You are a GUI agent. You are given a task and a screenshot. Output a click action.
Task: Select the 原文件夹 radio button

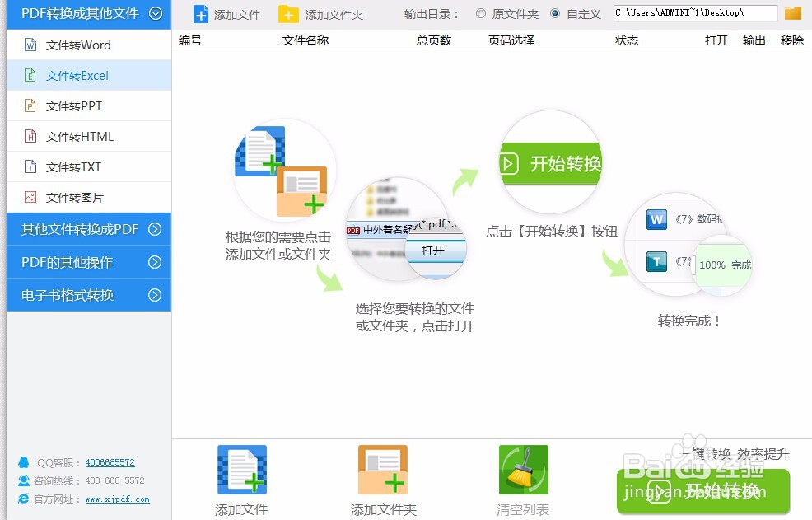click(x=481, y=13)
